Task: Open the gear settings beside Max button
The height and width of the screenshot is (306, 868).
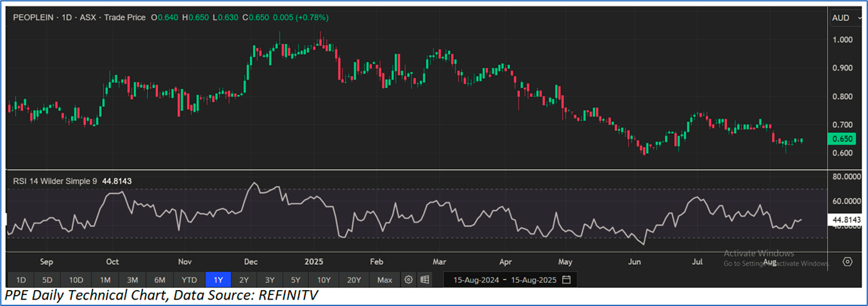Action: 408,280
